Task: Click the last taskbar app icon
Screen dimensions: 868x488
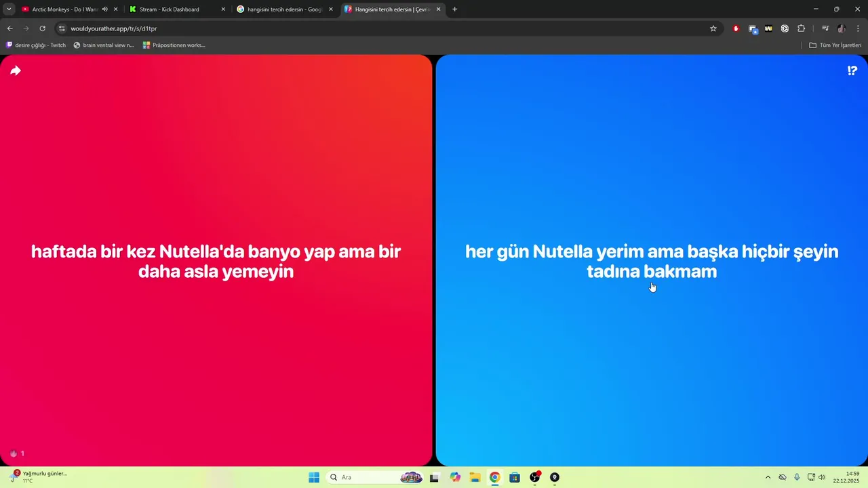Action: pos(555,477)
